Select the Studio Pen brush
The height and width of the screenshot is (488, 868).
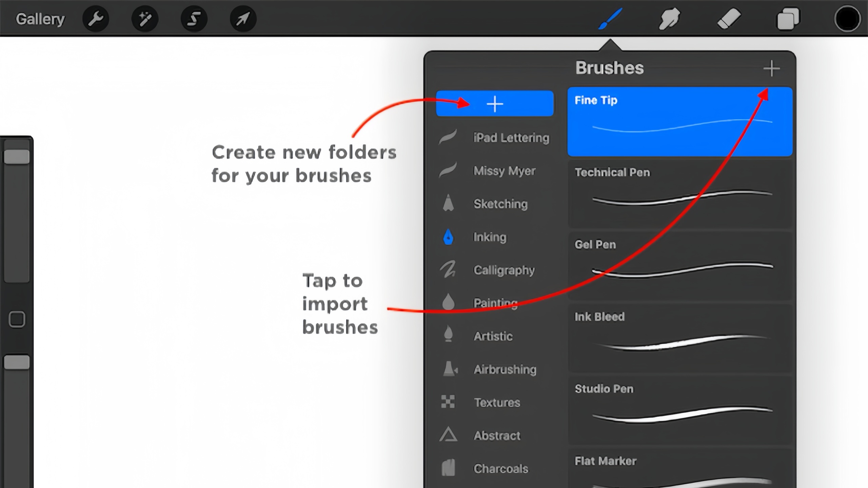(680, 411)
